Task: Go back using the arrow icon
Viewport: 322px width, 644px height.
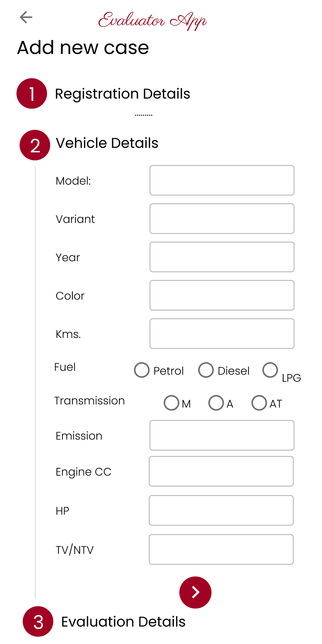Action: 26,17
